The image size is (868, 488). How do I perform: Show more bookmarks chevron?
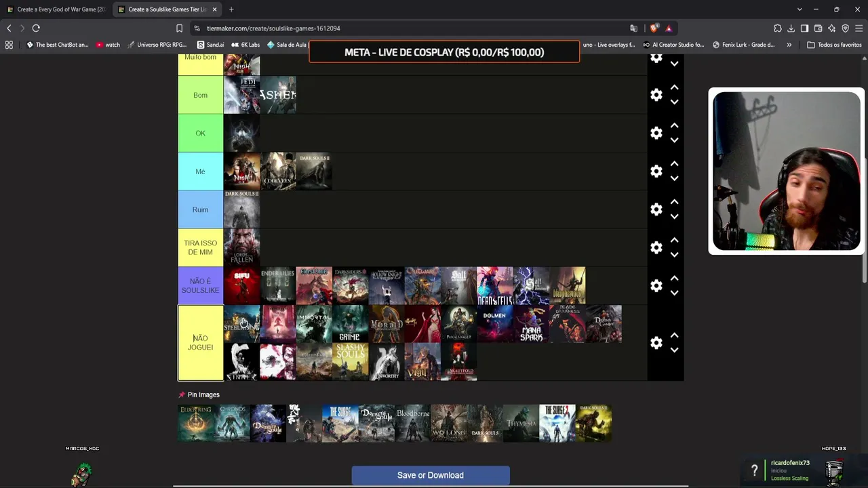point(789,45)
